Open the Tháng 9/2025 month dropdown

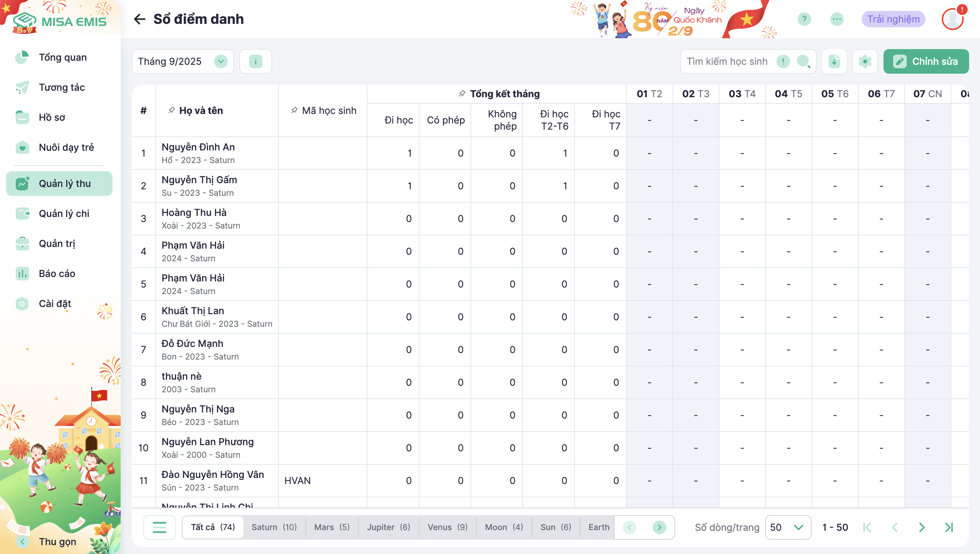[x=221, y=61]
